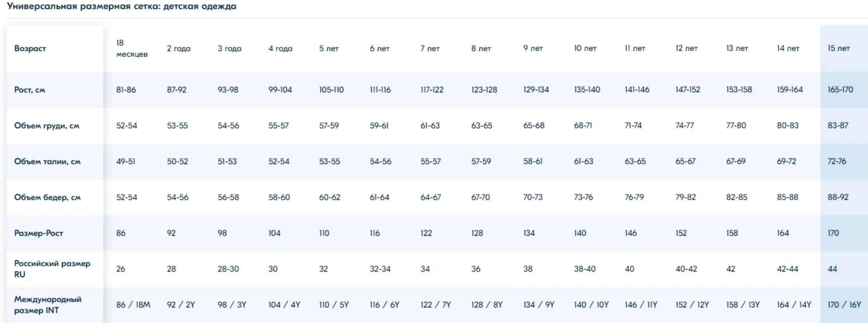Click Russian size '28-30'

tap(228, 269)
